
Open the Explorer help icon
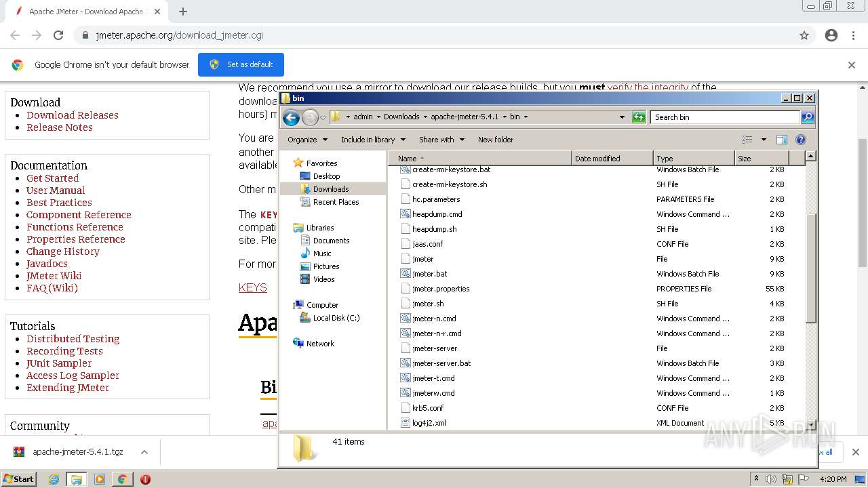coord(800,140)
